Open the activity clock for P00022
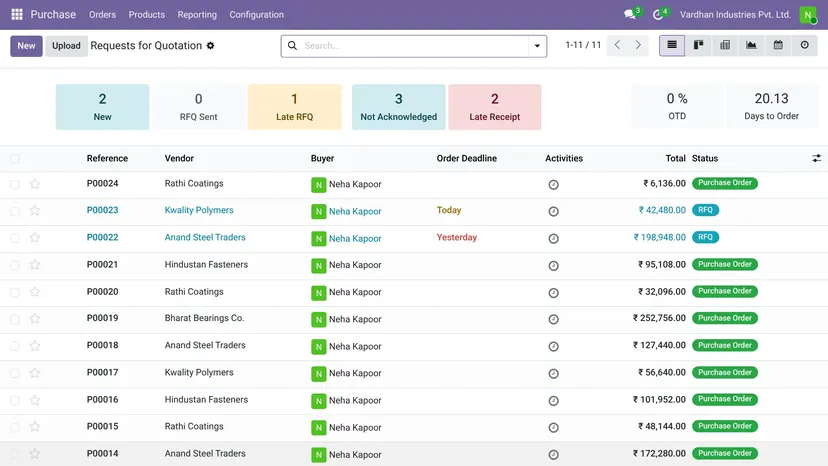 tap(553, 238)
